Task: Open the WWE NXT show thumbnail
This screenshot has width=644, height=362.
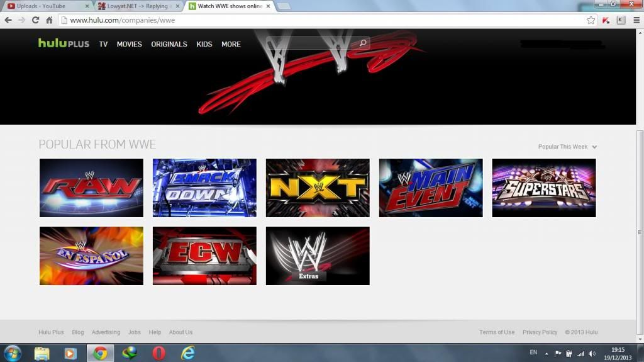Action: pos(318,188)
